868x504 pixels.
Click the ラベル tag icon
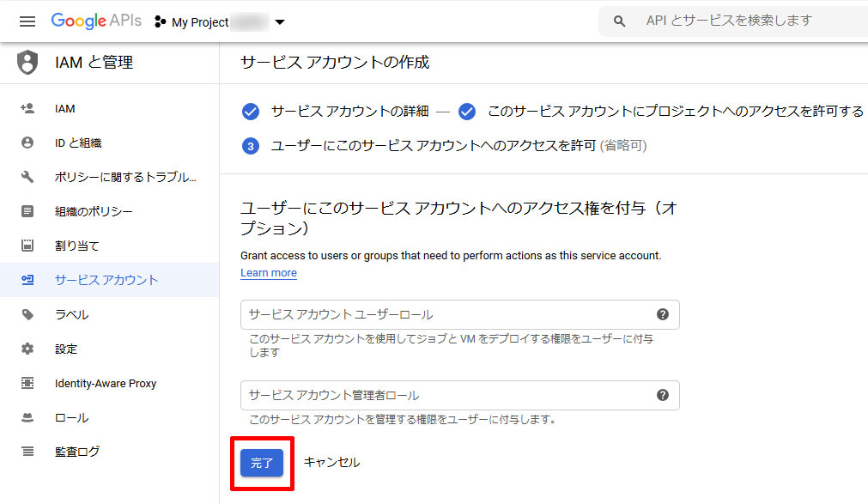(x=27, y=314)
